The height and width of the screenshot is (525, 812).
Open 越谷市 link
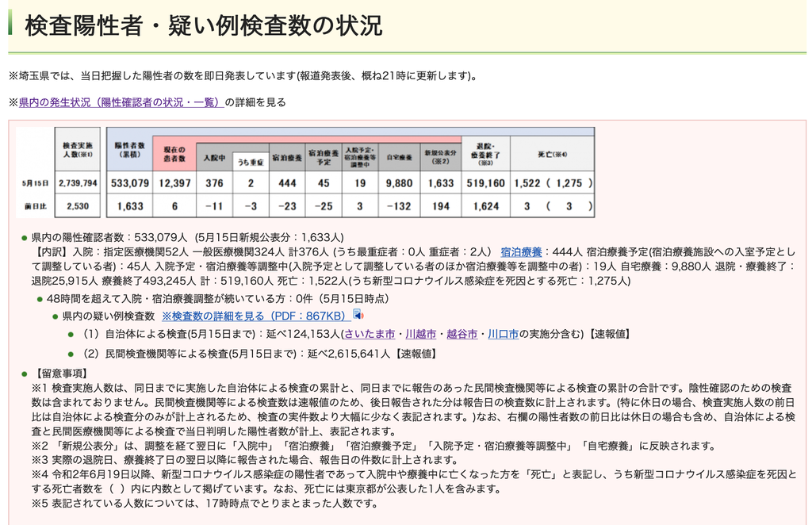coord(462,335)
